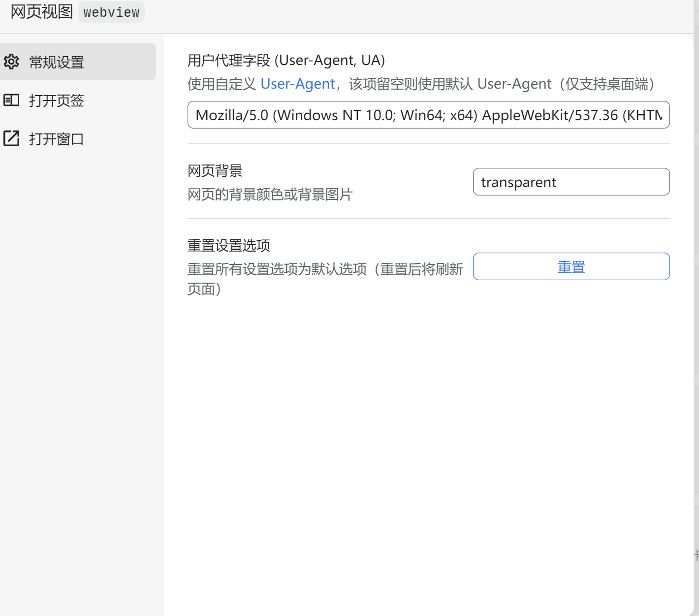Click the tab layout icon beside 打开页签
This screenshot has width=699, height=616.
pos(11,100)
